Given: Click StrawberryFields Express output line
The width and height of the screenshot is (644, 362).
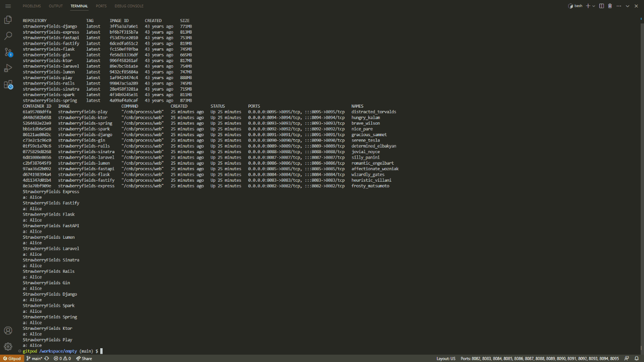Looking at the screenshot, I should click(x=51, y=191).
